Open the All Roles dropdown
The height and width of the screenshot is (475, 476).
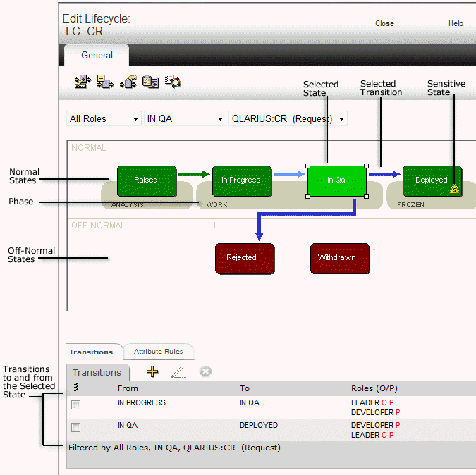[104, 119]
